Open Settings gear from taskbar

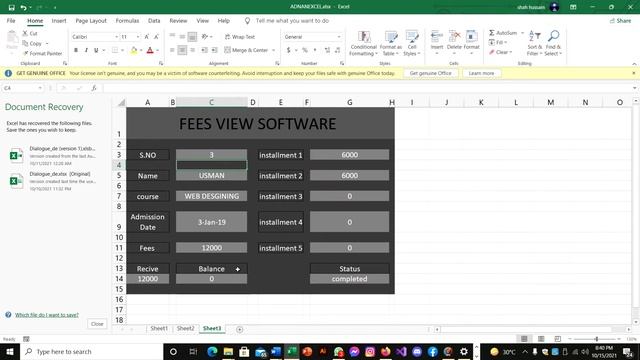464,352
